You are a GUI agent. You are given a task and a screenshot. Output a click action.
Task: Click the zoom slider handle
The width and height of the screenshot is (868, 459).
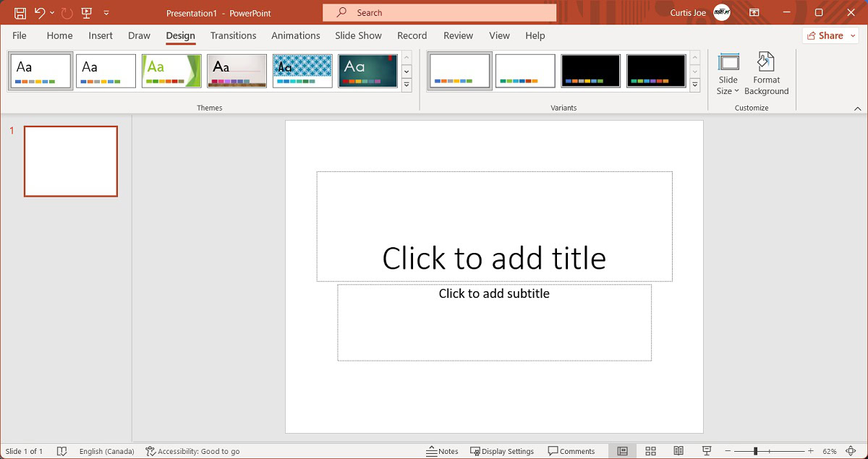tap(755, 451)
